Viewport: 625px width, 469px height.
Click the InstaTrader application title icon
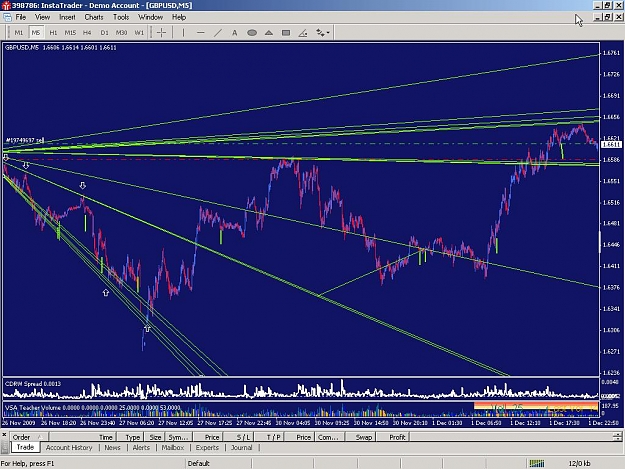click(x=6, y=6)
